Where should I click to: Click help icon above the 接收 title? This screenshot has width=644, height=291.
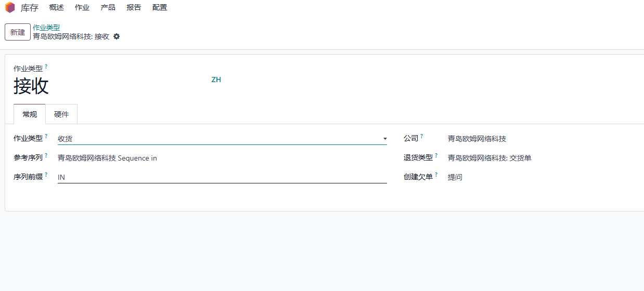click(46, 67)
